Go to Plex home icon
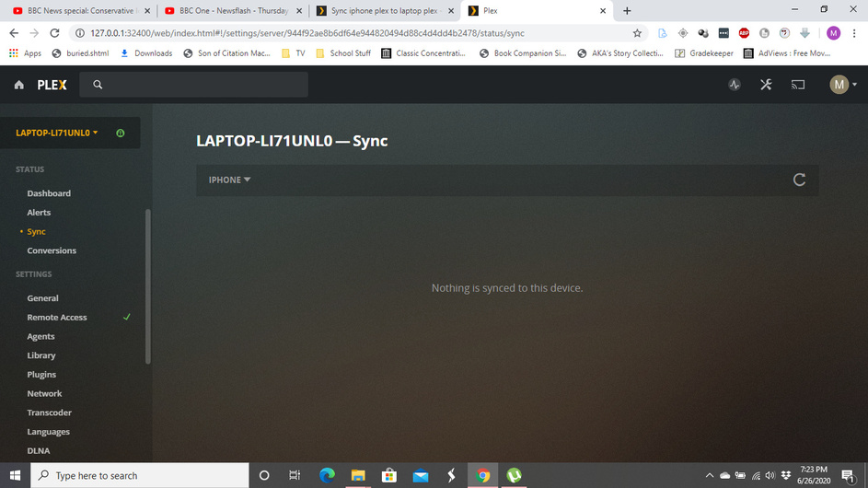The width and height of the screenshot is (868, 488). [18, 85]
